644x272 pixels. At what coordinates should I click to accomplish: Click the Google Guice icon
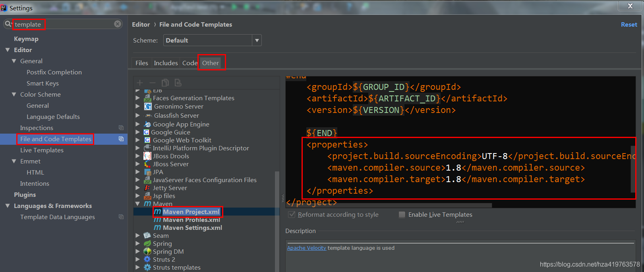[147, 132]
